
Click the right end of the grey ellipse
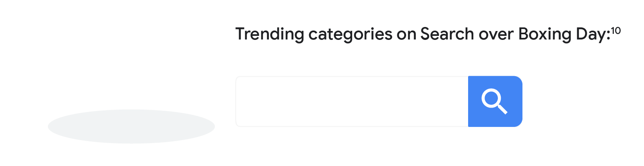click(211, 127)
